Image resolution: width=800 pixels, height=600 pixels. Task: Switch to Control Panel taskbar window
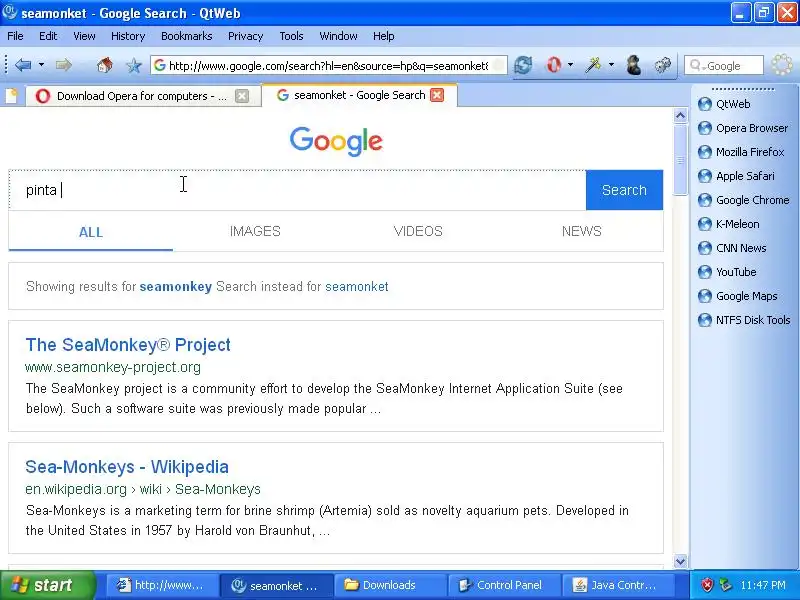[503, 585]
